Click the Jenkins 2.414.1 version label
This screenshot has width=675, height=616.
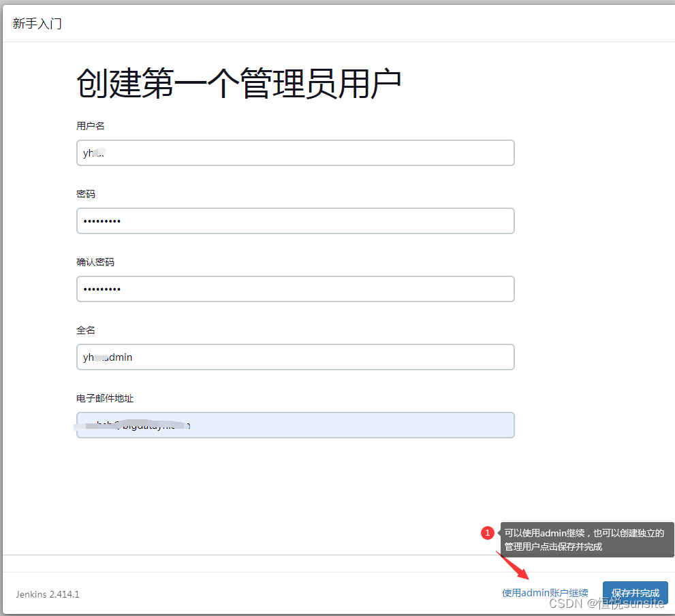click(x=46, y=594)
